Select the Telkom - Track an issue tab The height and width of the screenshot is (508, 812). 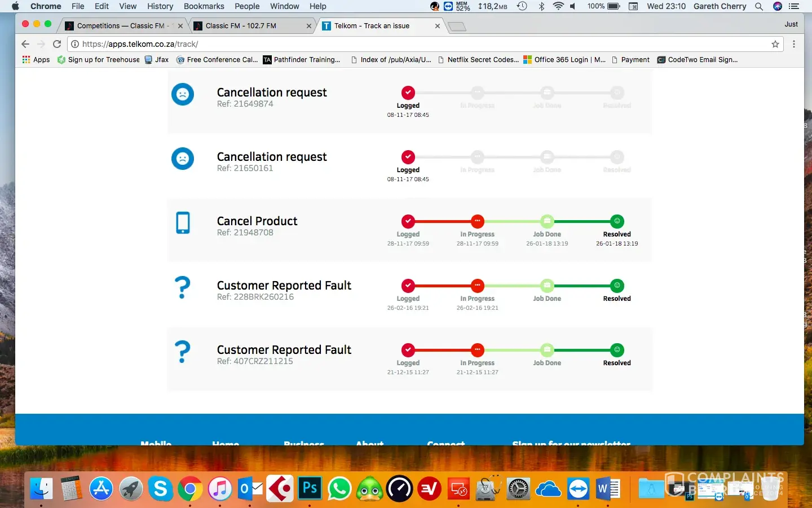(x=381, y=26)
